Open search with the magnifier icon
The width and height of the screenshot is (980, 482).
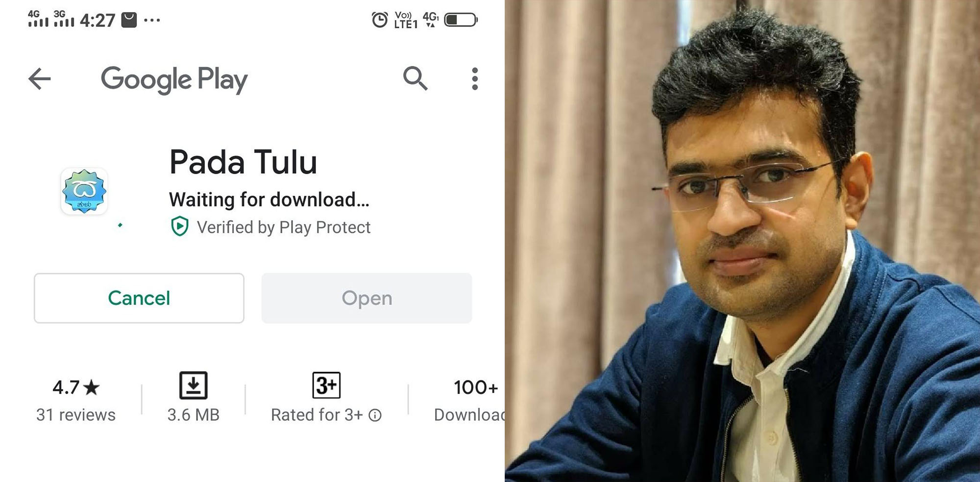[415, 78]
